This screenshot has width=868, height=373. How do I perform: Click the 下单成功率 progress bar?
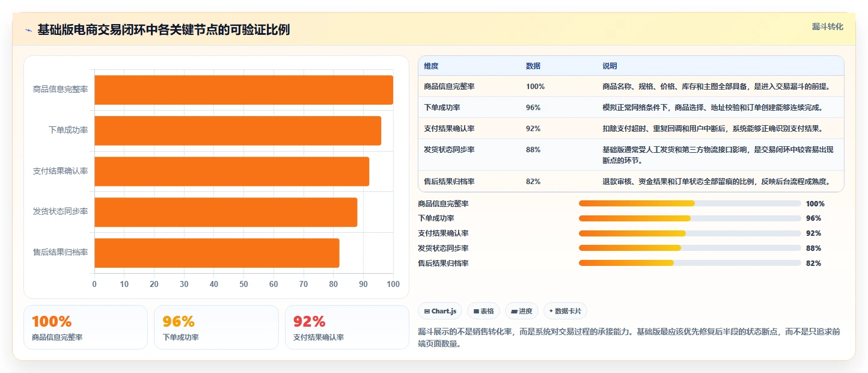[x=689, y=218]
